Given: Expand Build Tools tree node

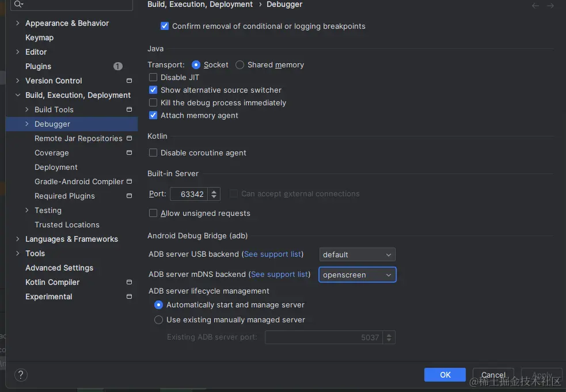Looking at the screenshot, I should [26, 109].
